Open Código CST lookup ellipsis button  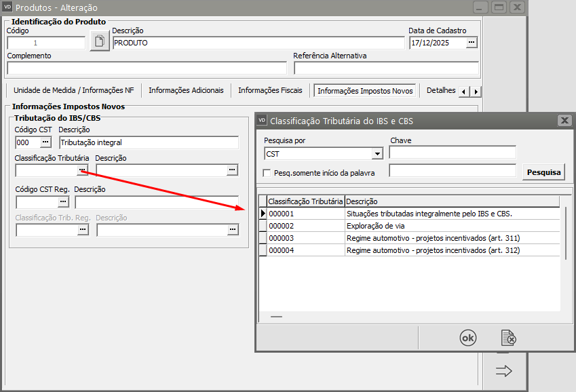[45, 142]
